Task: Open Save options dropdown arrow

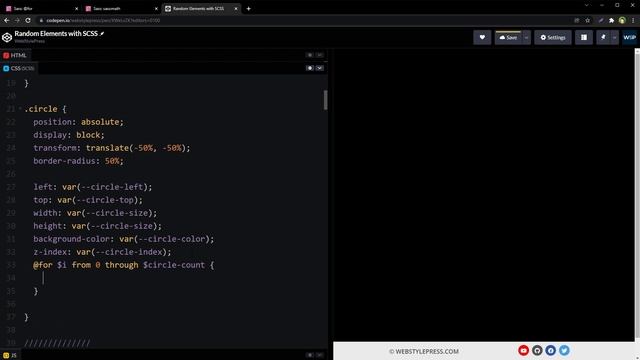Action: click(527, 38)
